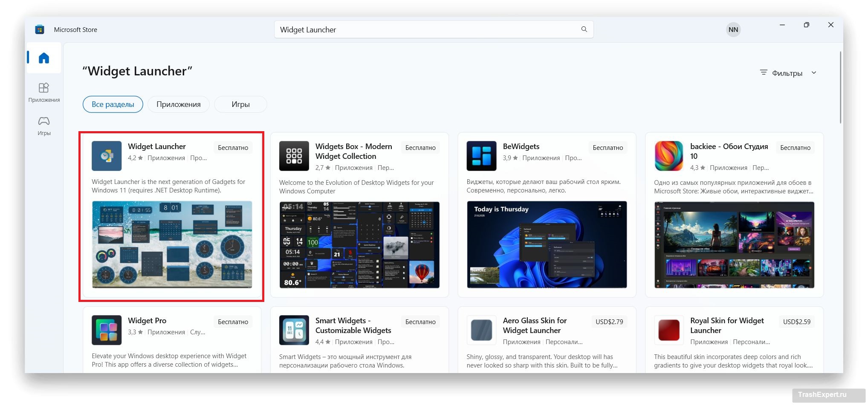Screen dimensions: 868x405
Task: Click the Widget Launcher search input field
Action: click(426, 29)
